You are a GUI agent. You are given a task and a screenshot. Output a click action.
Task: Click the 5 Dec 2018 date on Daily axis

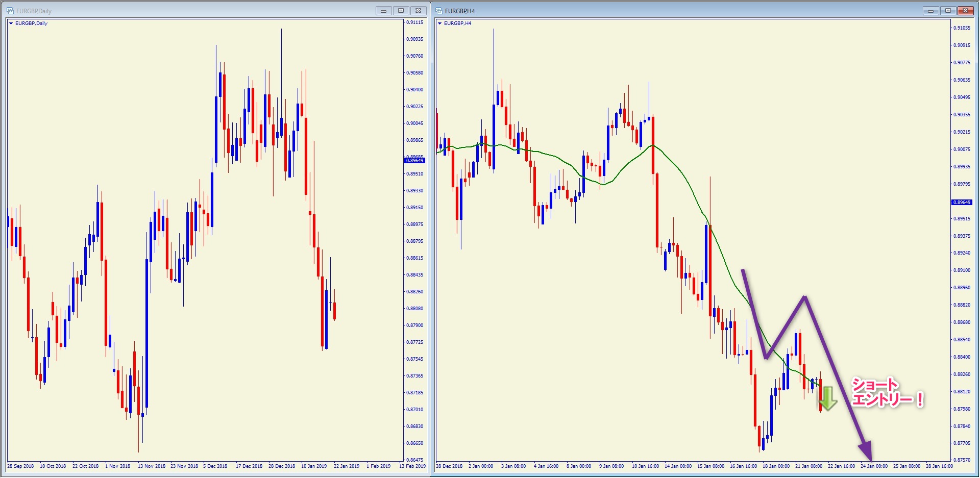click(215, 466)
